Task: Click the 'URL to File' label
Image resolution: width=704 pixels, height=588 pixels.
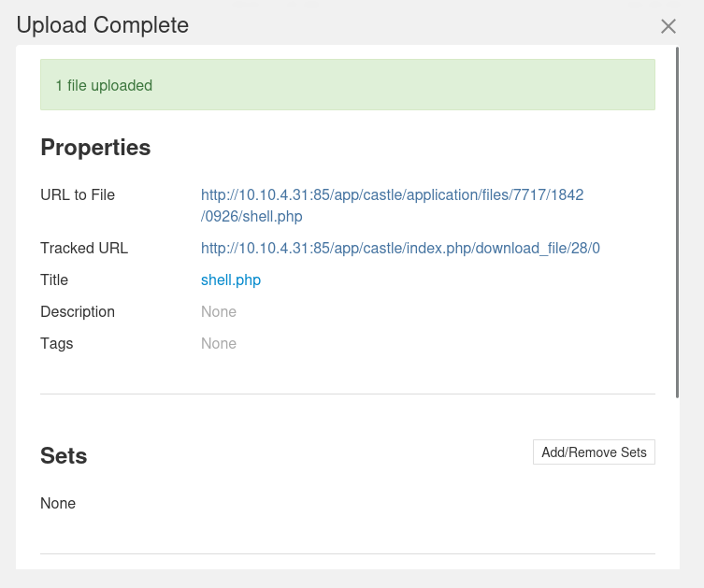Action: (78, 195)
